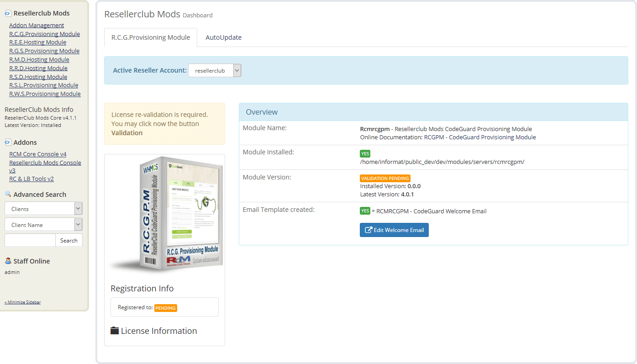This screenshot has height=364, width=637.
Task: Open RC & LB Tools v2 link
Action: click(x=32, y=179)
